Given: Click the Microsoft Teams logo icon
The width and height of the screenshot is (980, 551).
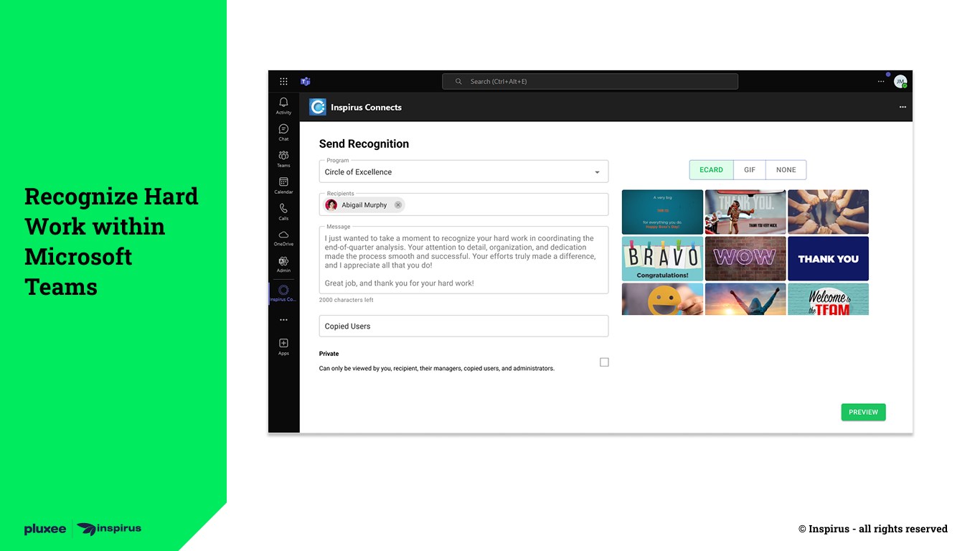Looking at the screenshot, I should (x=306, y=82).
